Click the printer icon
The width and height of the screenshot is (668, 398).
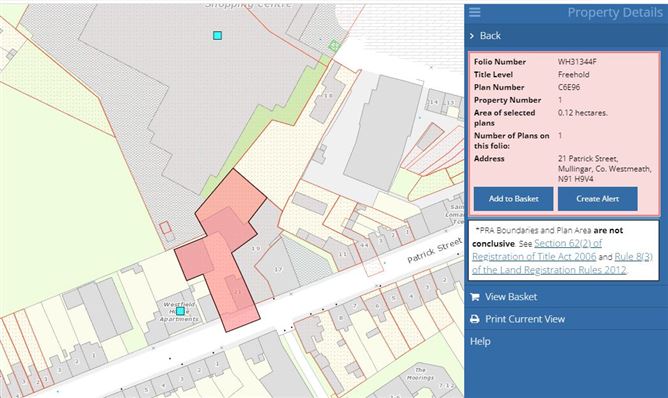pos(475,319)
